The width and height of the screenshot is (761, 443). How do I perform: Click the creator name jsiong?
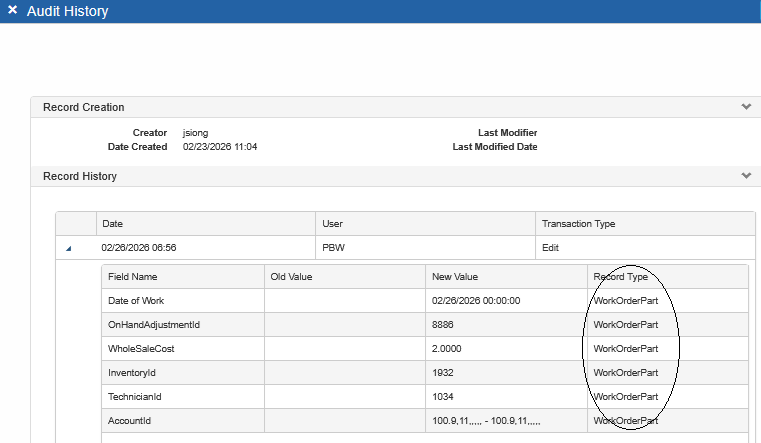click(195, 133)
